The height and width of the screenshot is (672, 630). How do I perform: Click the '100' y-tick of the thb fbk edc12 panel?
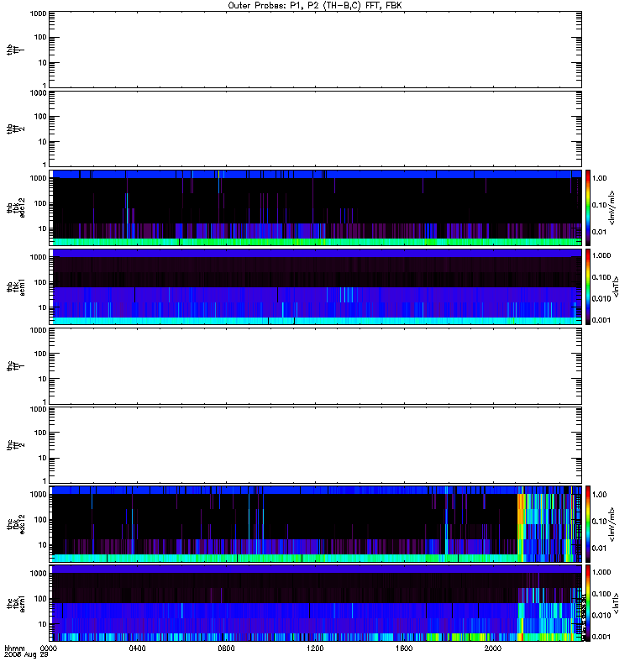pyautogui.click(x=40, y=203)
